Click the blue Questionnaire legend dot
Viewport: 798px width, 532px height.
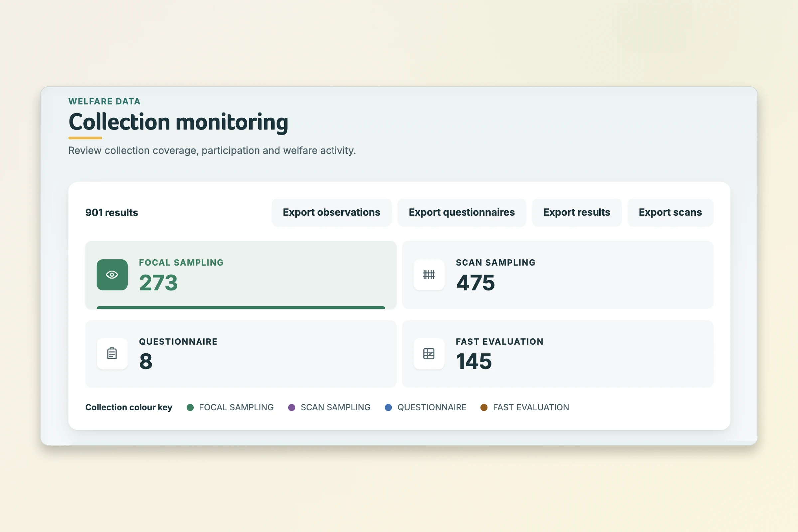click(x=388, y=408)
